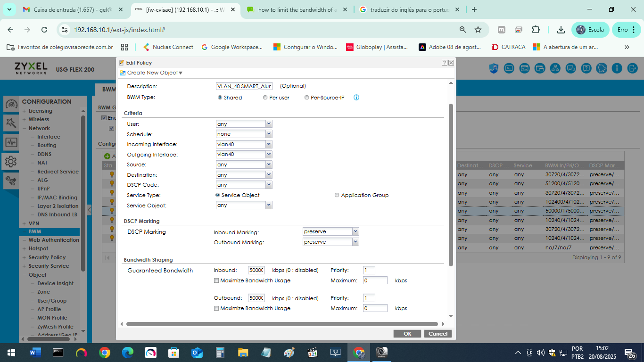Enable Outbound Maximize Bandwidth Usage
The image size is (644, 362).
[216, 308]
